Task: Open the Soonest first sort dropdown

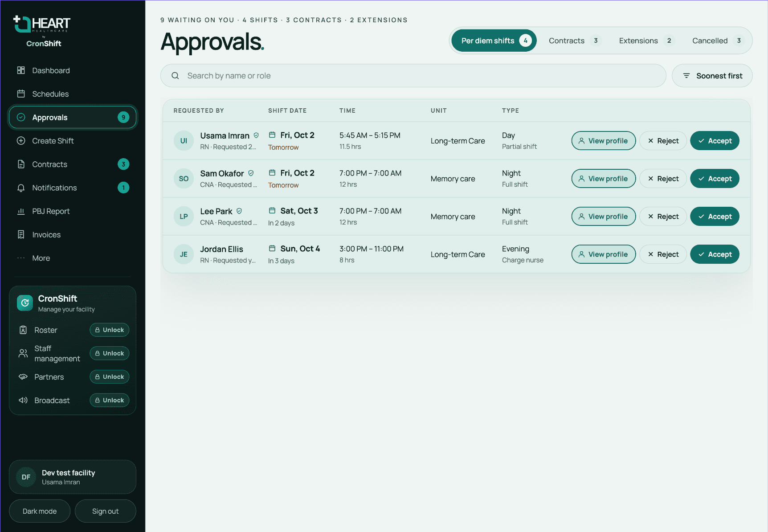Action: point(712,76)
